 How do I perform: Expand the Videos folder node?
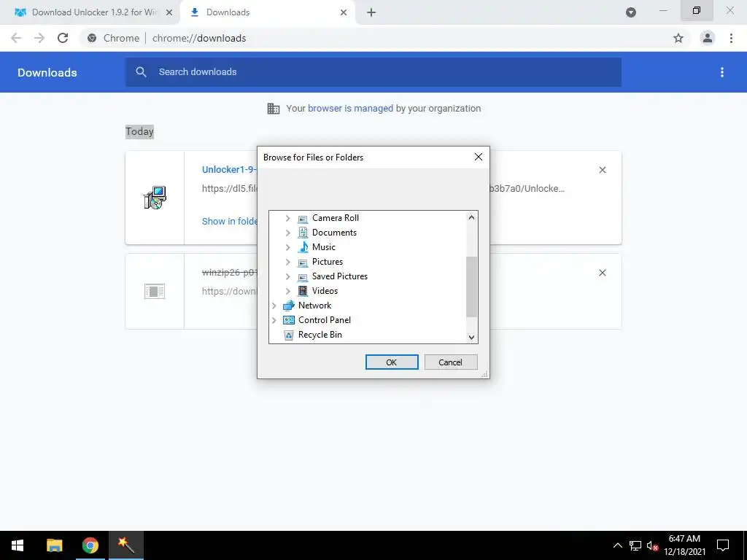(287, 291)
